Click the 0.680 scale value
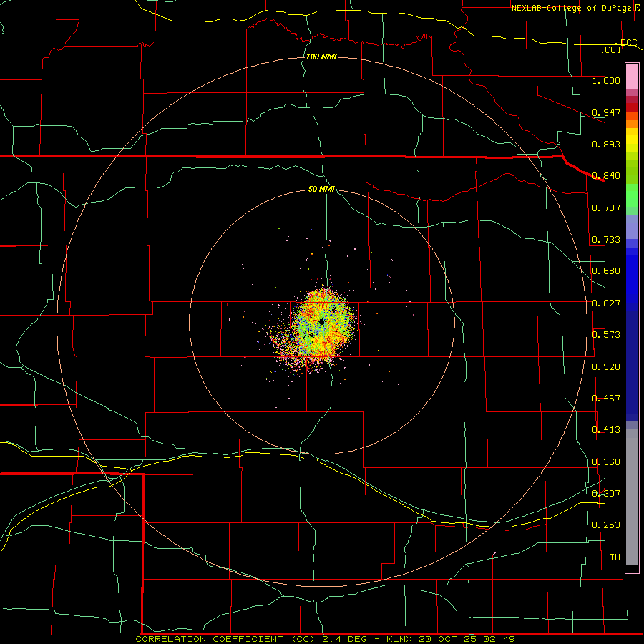The height and width of the screenshot is (644, 644). tap(606, 271)
